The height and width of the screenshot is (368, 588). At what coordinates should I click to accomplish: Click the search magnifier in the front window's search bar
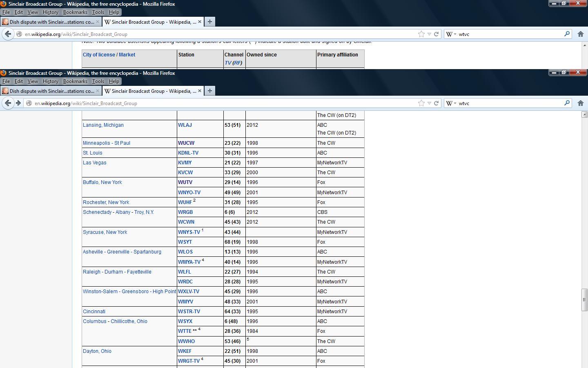[567, 103]
